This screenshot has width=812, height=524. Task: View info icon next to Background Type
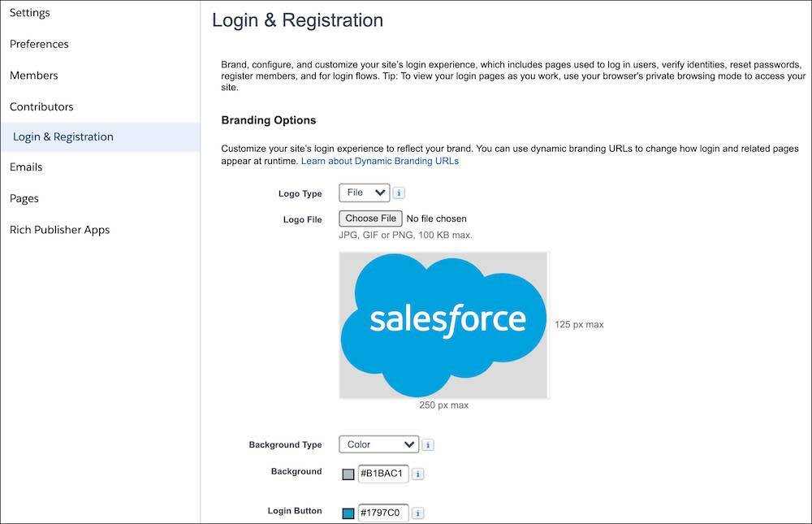click(x=428, y=444)
